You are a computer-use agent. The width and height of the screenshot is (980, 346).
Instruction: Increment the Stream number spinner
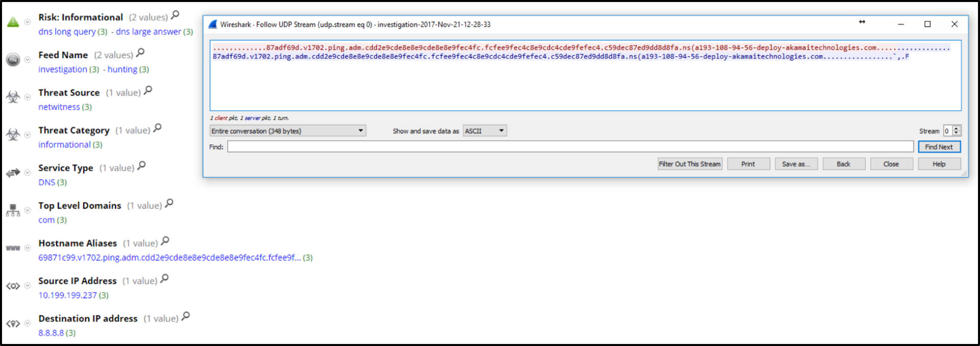pyautogui.click(x=957, y=128)
